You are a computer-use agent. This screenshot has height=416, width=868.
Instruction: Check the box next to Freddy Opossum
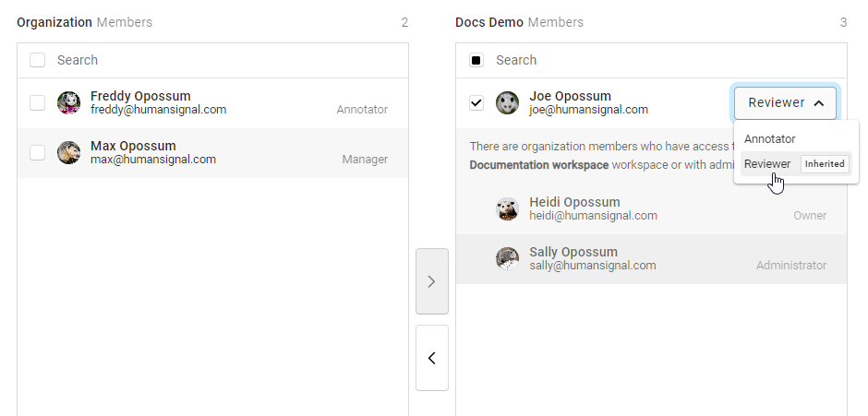coord(38,103)
